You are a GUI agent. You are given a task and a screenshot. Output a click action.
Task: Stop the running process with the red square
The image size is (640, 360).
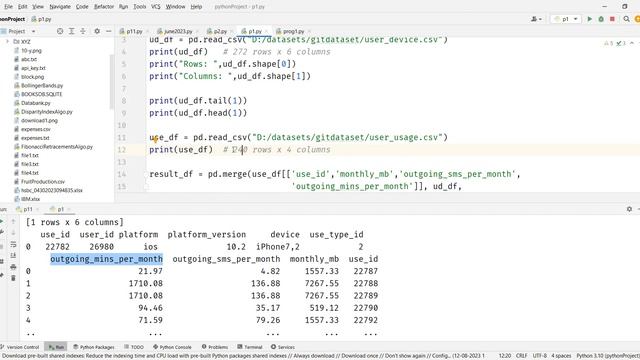(x=612, y=19)
